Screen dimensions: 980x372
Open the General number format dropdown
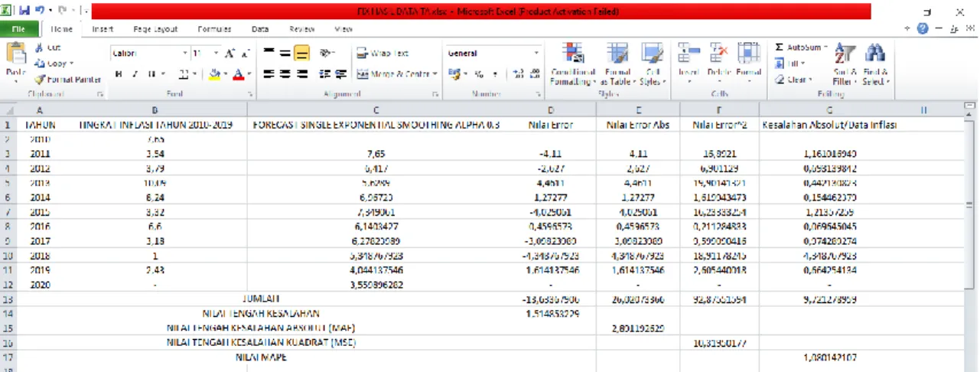(x=538, y=54)
